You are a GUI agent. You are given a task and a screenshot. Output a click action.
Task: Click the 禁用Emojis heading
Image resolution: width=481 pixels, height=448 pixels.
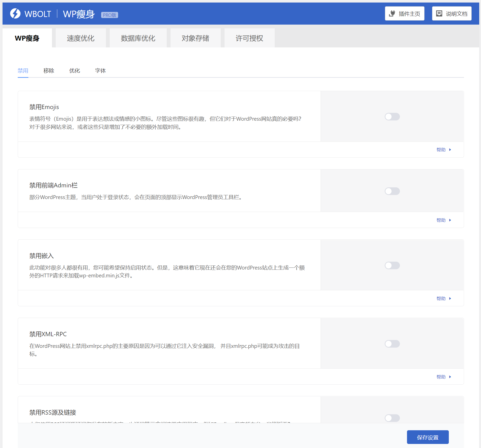click(44, 107)
